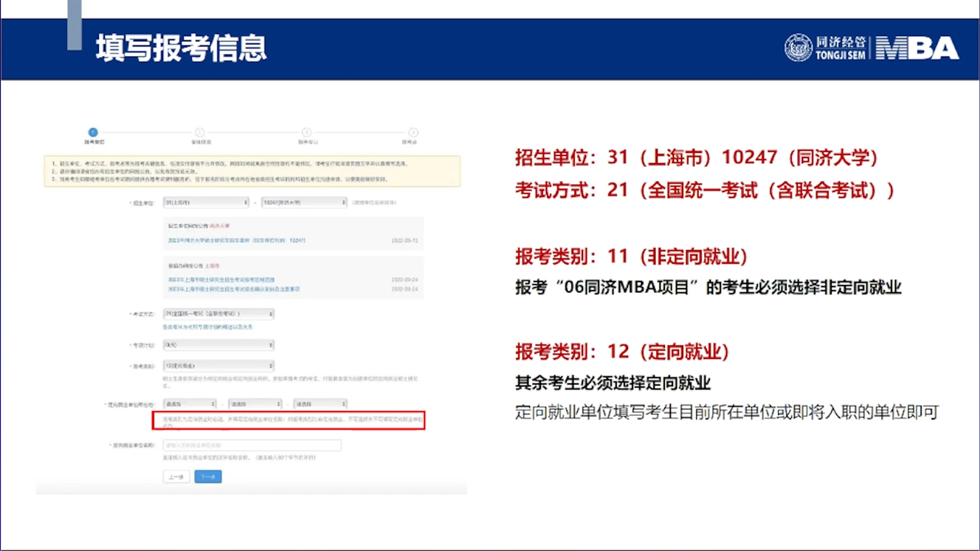Click the 定向就业单位名称 text input field
Viewport: 980px width, 551px height.
[x=252, y=445]
